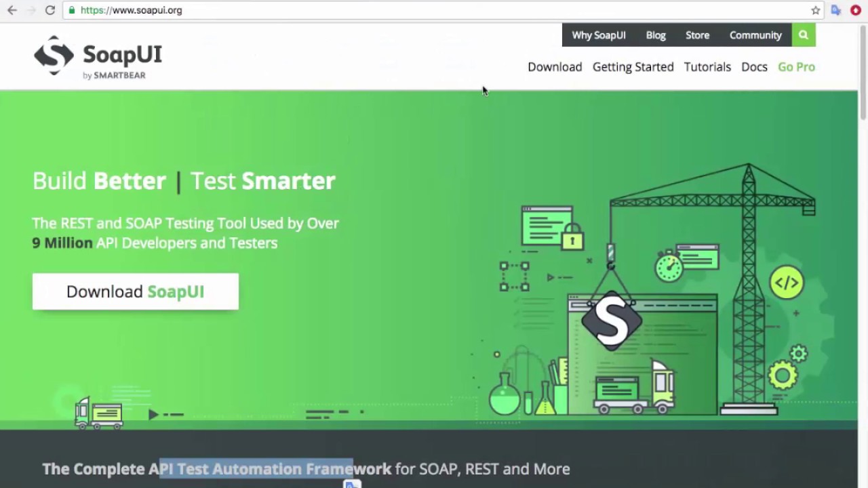Click the "9 Million" text
The width and height of the screenshot is (868, 488).
[x=62, y=243]
